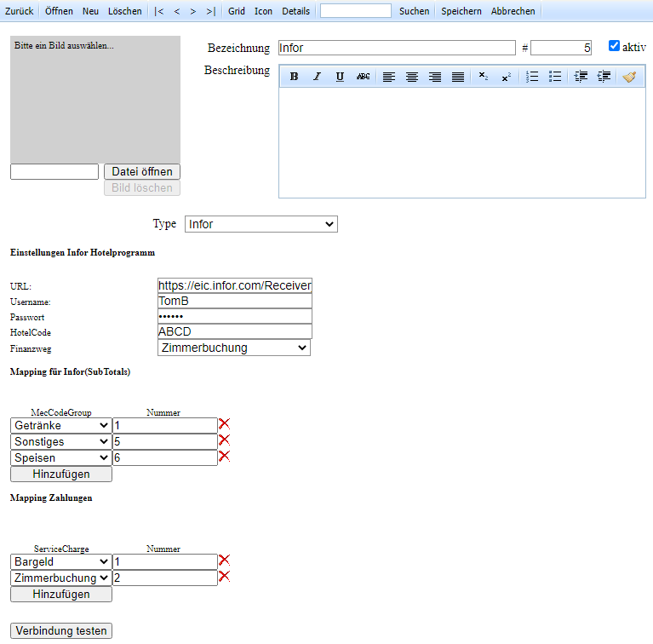Delete the Speisen mapping row
653x644 pixels.
(x=224, y=457)
